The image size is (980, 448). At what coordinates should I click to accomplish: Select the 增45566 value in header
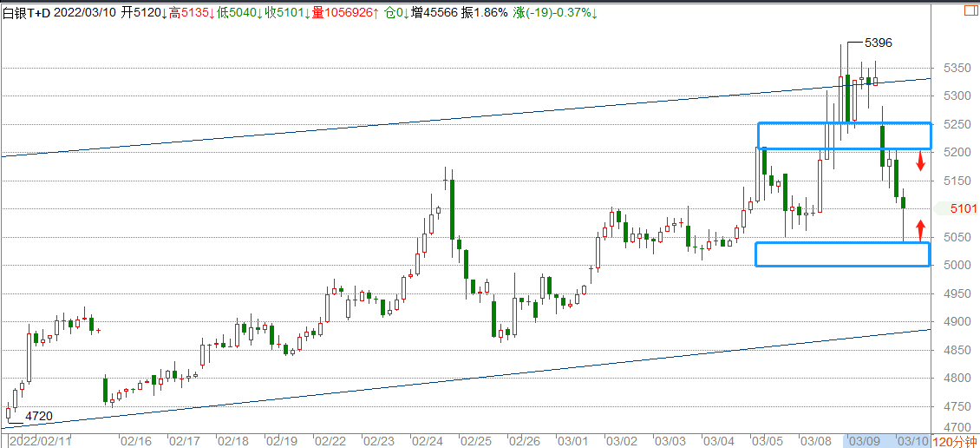click(x=435, y=11)
